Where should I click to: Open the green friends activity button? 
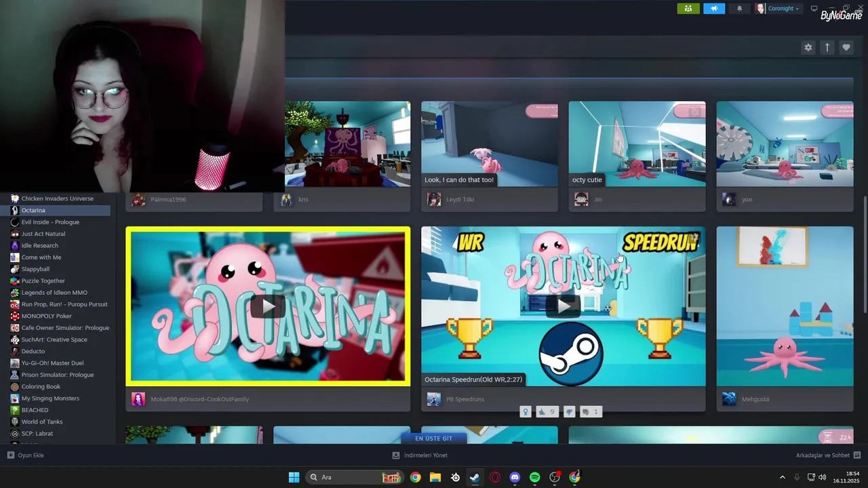coord(688,9)
